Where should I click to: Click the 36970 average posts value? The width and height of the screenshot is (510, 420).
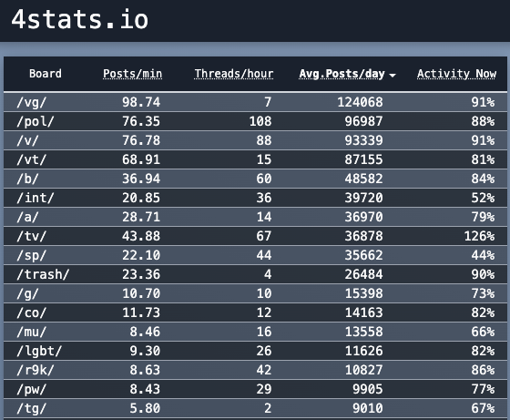[364, 217]
